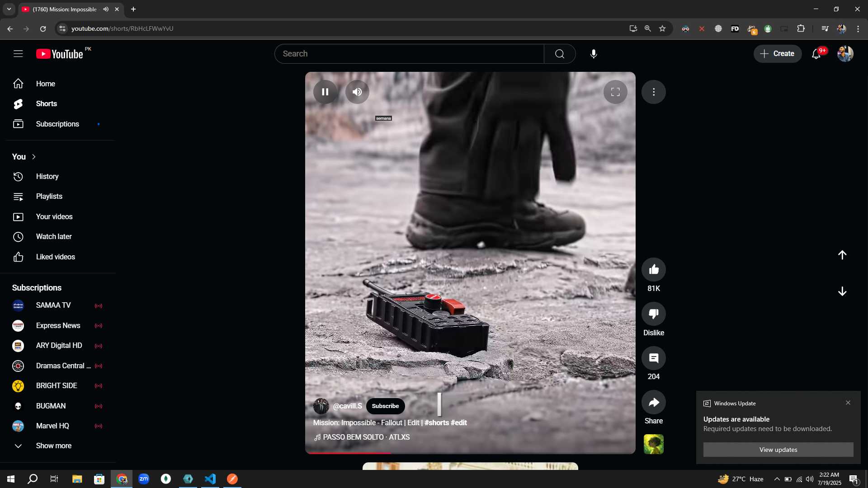Subscribe to @cavill.S channel
The width and height of the screenshot is (868, 488).
385,406
